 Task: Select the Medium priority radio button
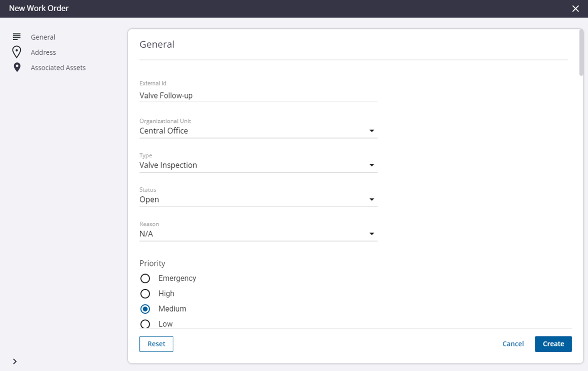(145, 309)
